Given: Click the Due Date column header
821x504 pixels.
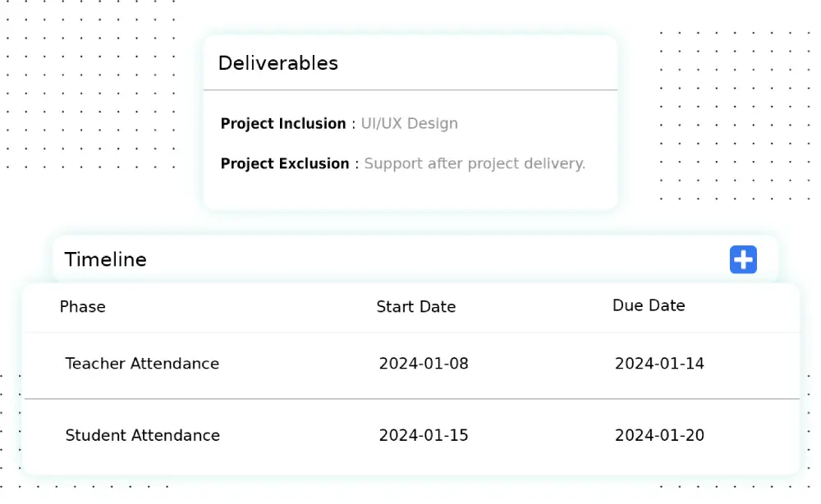Looking at the screenshot, I should [649, 305].
